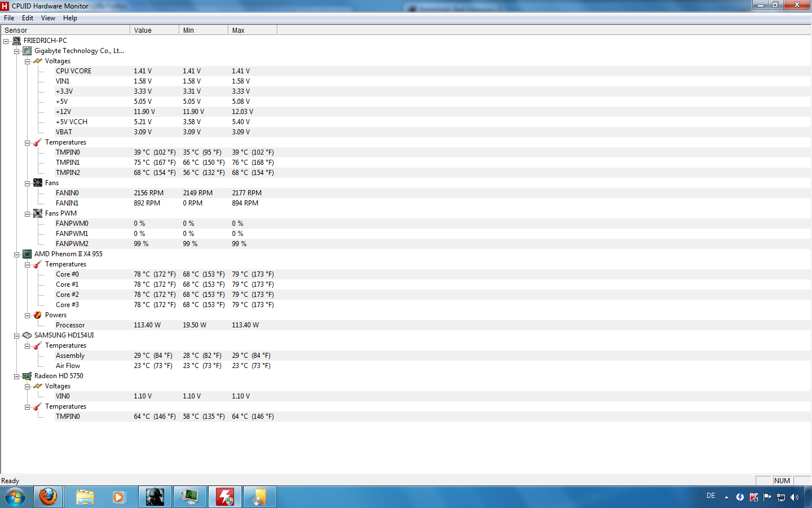The image size is (812, 508).
Task: Click the Min column header
Action: pyautogui.click(x=204, y=30)
